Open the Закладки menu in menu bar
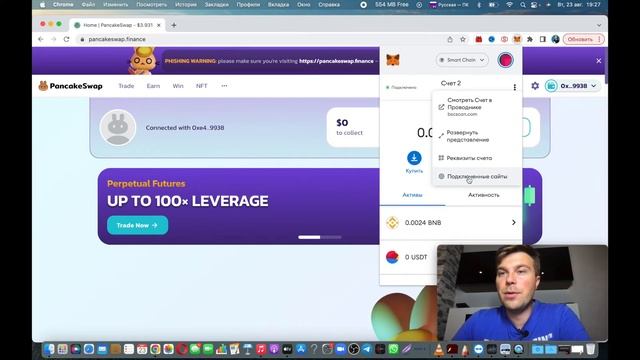This screenshot has width=640, height=360. [x=216, y=5]
